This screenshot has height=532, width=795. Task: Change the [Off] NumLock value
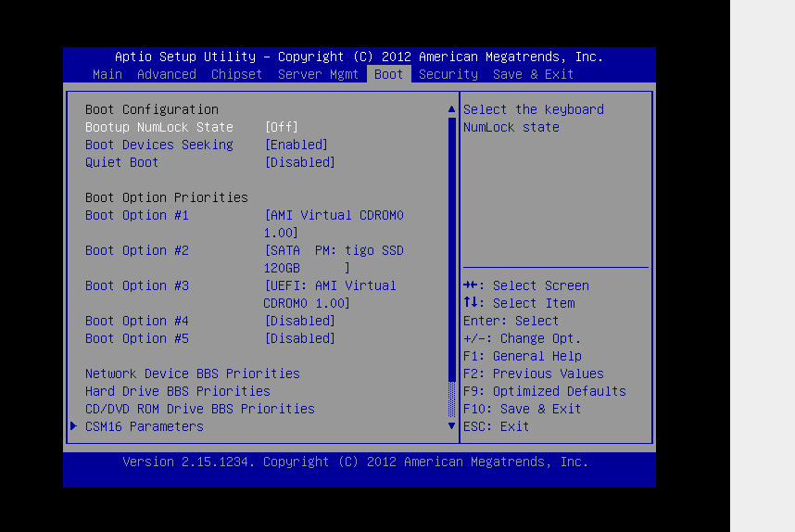pos(282,127)
